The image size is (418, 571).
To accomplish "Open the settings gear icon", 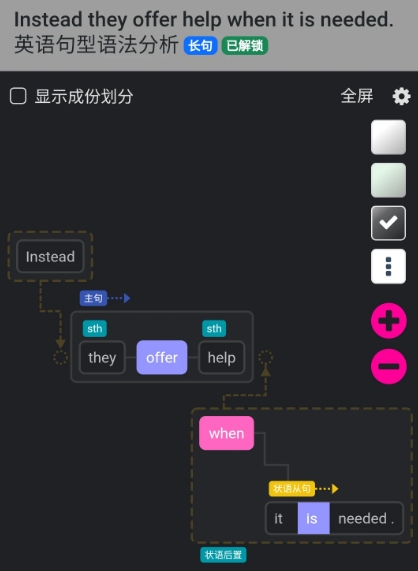I will click(x=401, y=97).
